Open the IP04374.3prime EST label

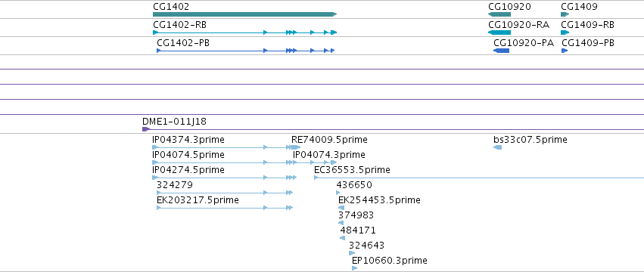[188, 140]
